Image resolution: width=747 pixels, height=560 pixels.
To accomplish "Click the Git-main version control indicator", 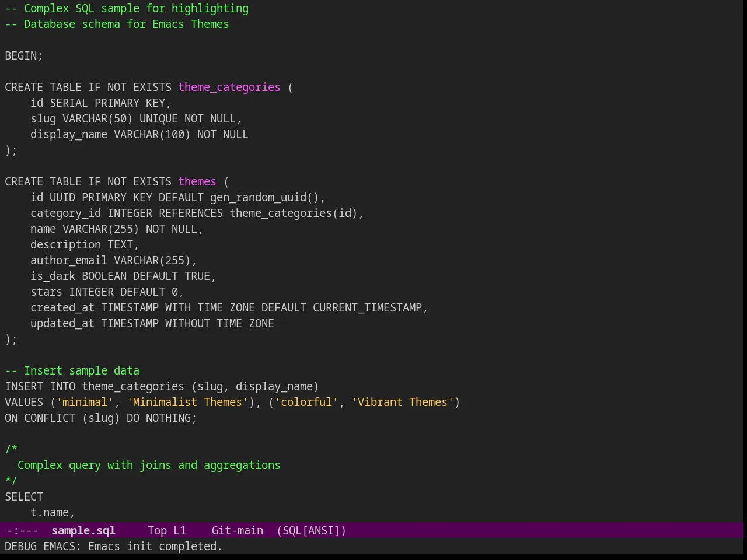I will pos(237,530).
